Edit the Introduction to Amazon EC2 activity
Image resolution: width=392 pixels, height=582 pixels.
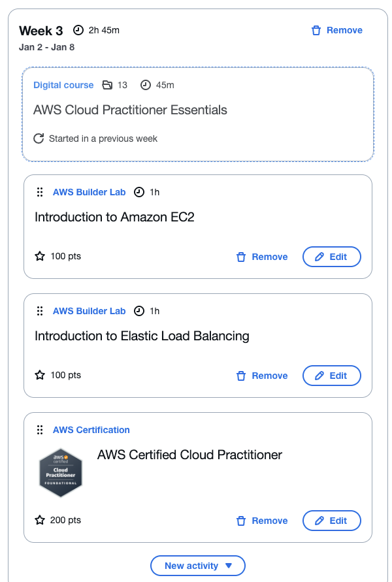point(331,257)
